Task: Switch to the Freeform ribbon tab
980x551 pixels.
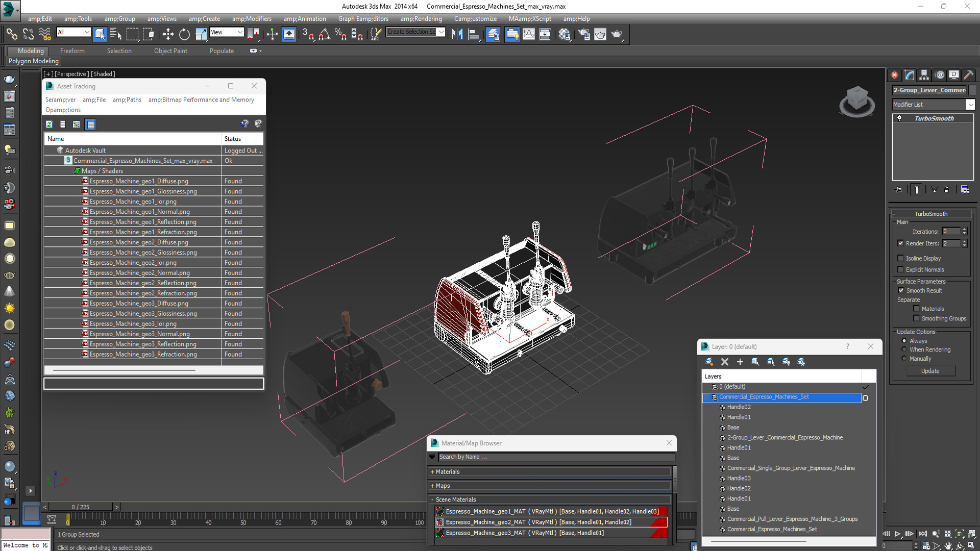Action: [72, 51]
